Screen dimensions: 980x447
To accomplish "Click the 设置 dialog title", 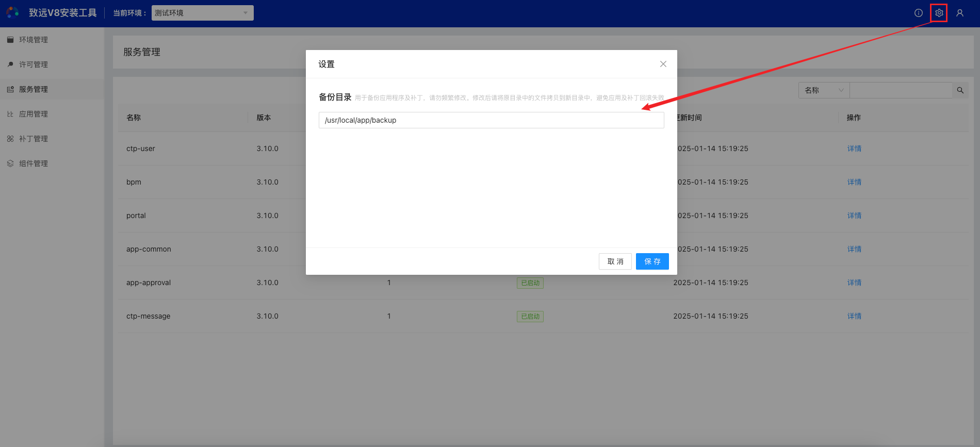I will coord(326,64).
